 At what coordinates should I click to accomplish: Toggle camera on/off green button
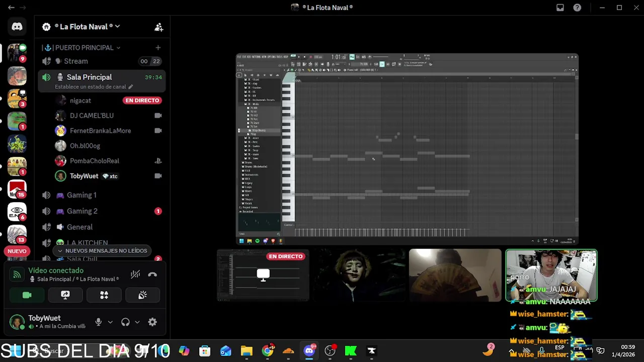[x=27, y=295]
